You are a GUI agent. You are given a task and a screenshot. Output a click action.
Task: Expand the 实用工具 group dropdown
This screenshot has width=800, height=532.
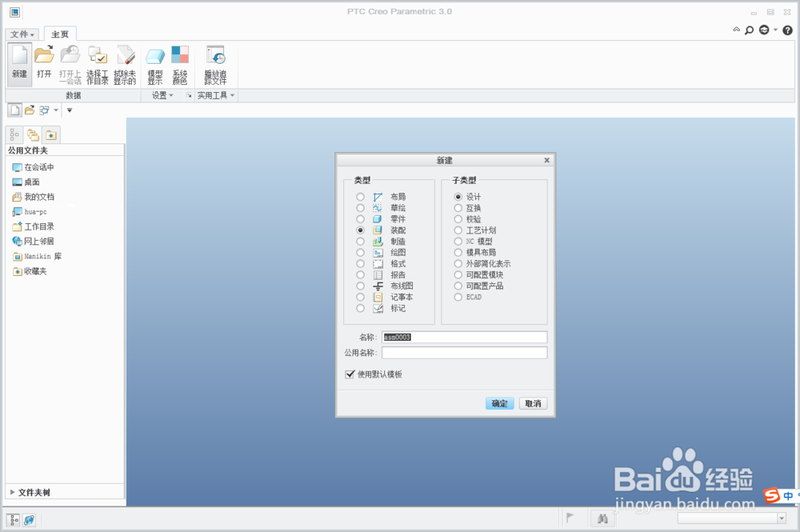tap(216, 95)
